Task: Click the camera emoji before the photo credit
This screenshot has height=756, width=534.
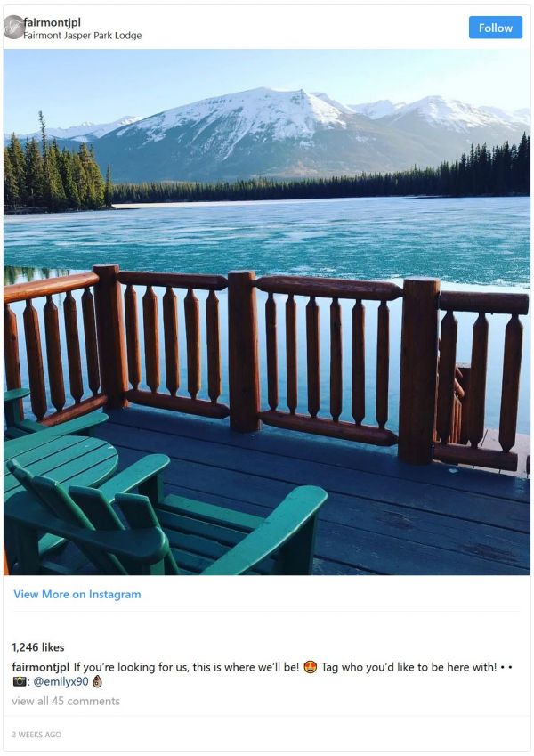Action: (20, 681)
